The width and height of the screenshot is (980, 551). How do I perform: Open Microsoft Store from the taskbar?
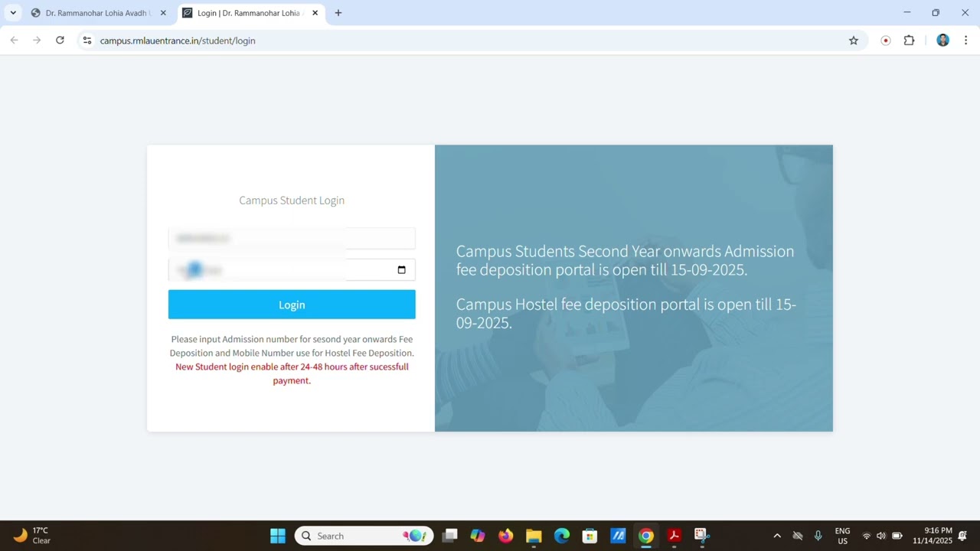pos(590,536)
